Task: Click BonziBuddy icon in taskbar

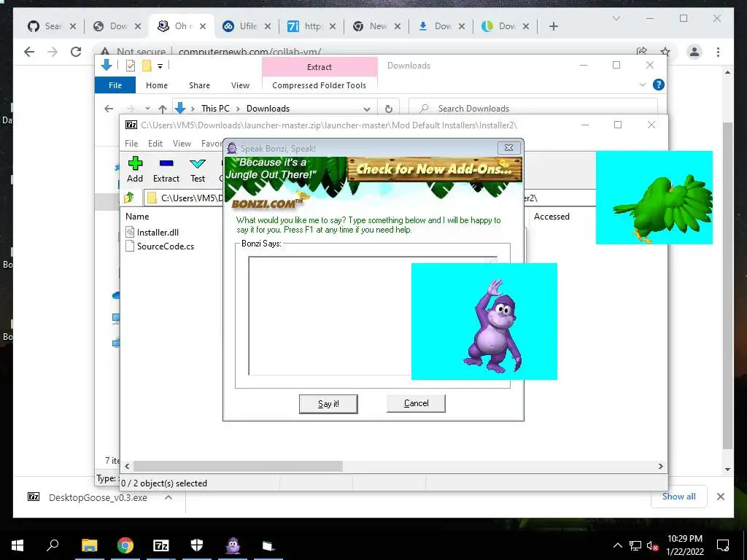Action: (x=233, y=545)
